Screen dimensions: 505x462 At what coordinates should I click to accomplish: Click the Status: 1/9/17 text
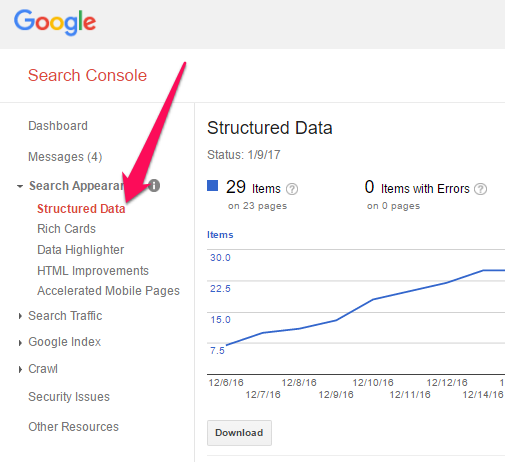point(244,155)
